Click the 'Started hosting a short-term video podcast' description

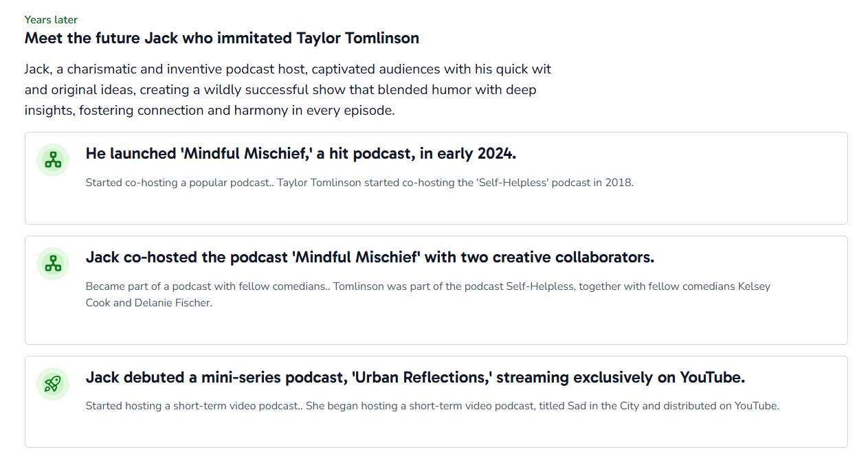(432, 406)
